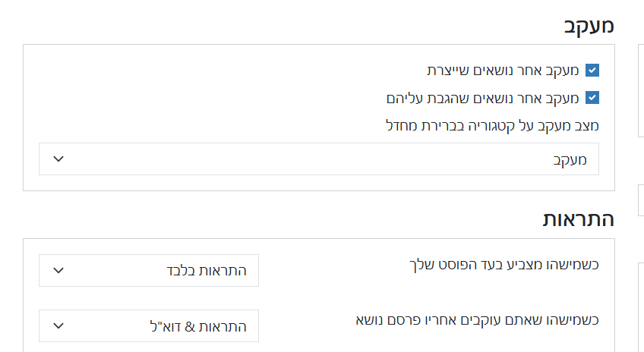Click chevron arrow beside "התראות בלבד"
This screenshot has height=352, width=644.
58,271
